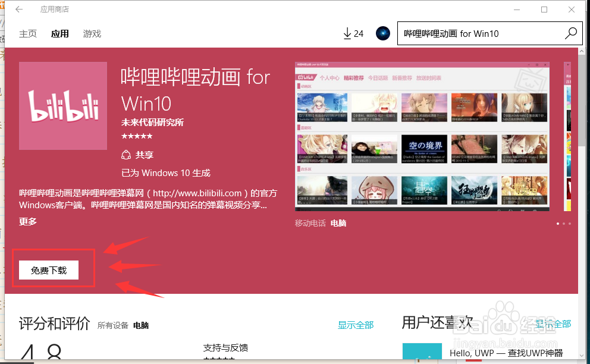Switch to the 主页 tab

27,33
